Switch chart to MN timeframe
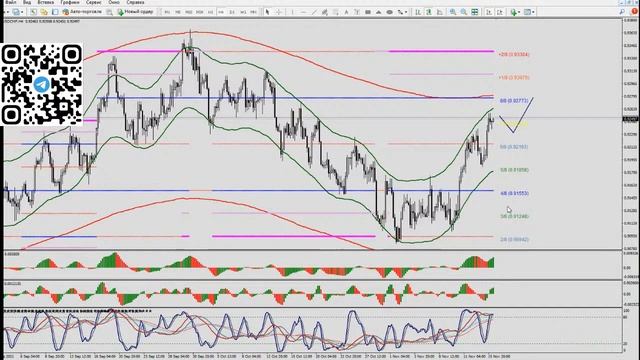 pos(253,12)
